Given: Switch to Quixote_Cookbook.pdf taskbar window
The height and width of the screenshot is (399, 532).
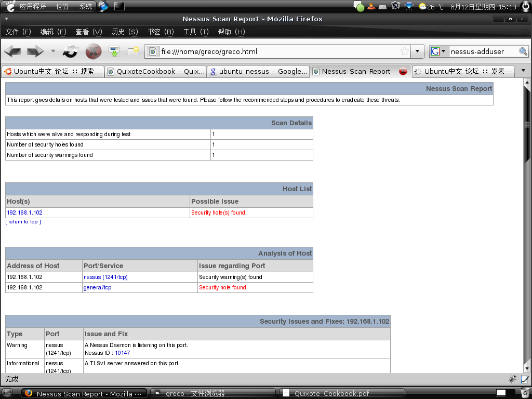Looking at the screenshot, I should tap(342, 393).
